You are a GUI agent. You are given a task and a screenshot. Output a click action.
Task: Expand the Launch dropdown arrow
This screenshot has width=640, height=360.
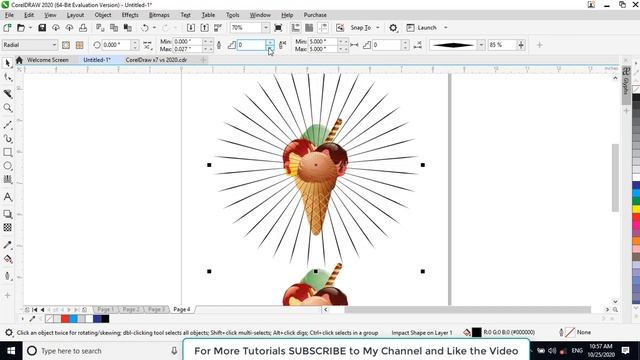(x=446, y=28)
